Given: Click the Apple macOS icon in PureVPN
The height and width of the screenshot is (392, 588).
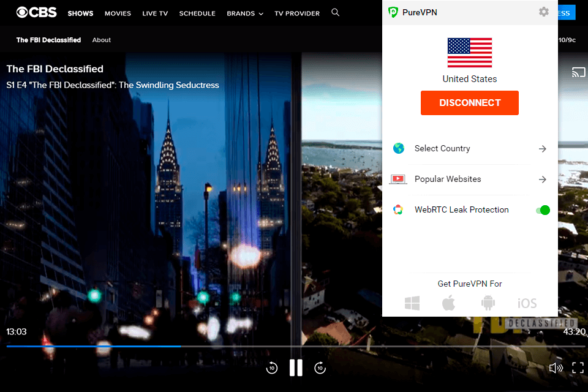Looking at the screenshot, I should [x=448, y=302].
